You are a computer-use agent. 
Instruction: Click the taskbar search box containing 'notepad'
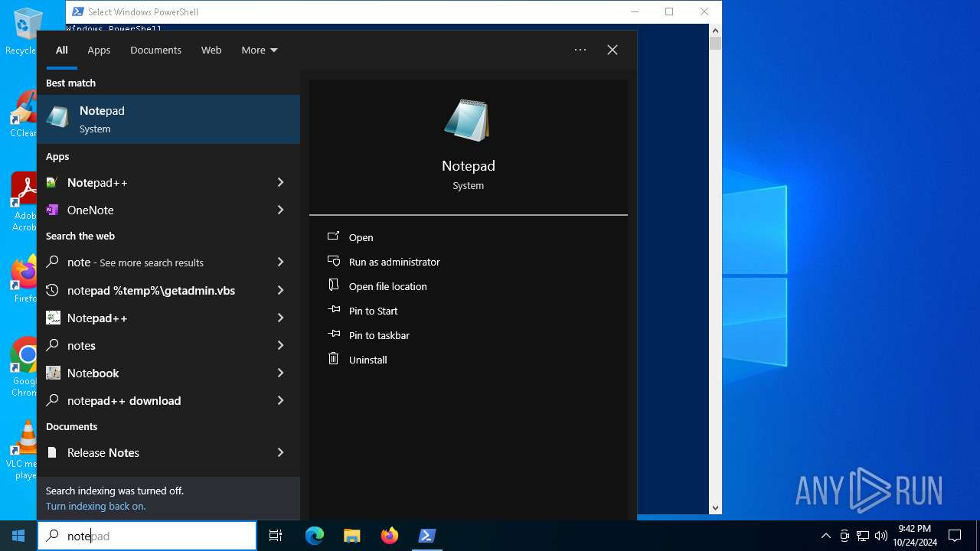pos(147,536)
